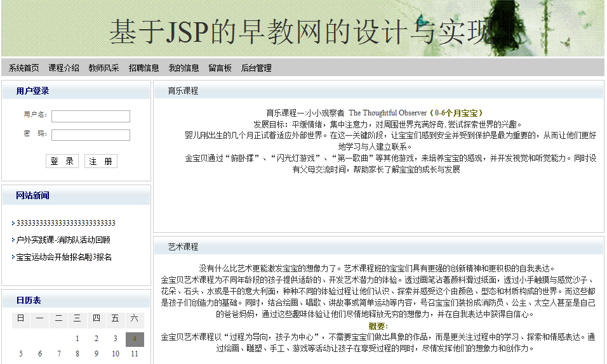Choose day 8 in the calendar
The width and height of the screenshot is (607, 364).
(77, 354)
